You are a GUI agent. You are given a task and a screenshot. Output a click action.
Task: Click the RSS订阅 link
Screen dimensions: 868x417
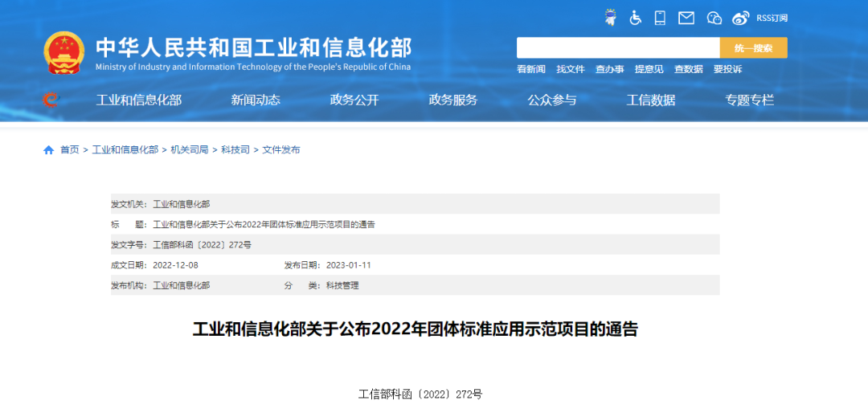point(772,18)
